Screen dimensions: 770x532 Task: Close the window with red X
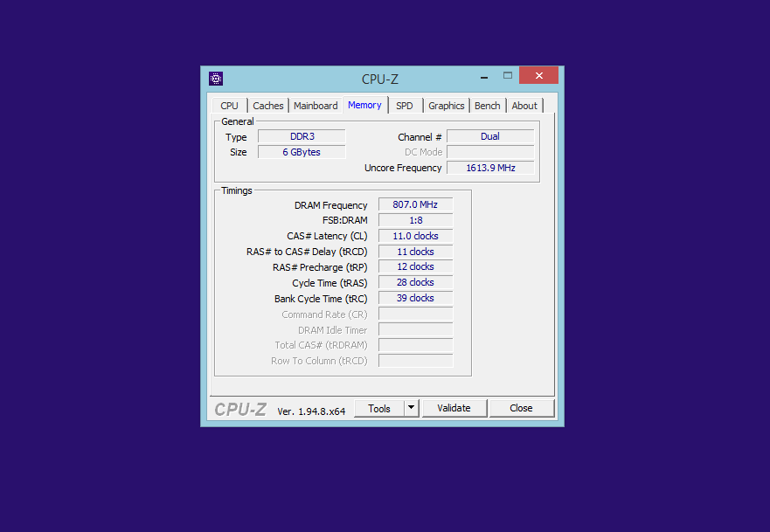[x=538, y=76]
